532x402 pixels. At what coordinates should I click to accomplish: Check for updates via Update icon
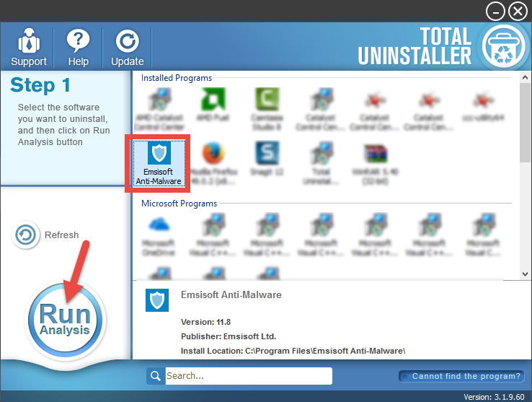[127, 47]
